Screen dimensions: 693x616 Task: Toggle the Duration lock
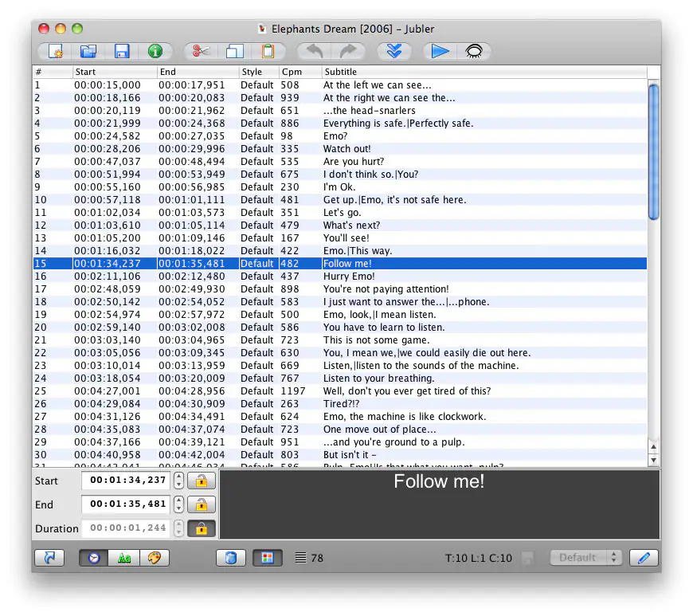202,528
